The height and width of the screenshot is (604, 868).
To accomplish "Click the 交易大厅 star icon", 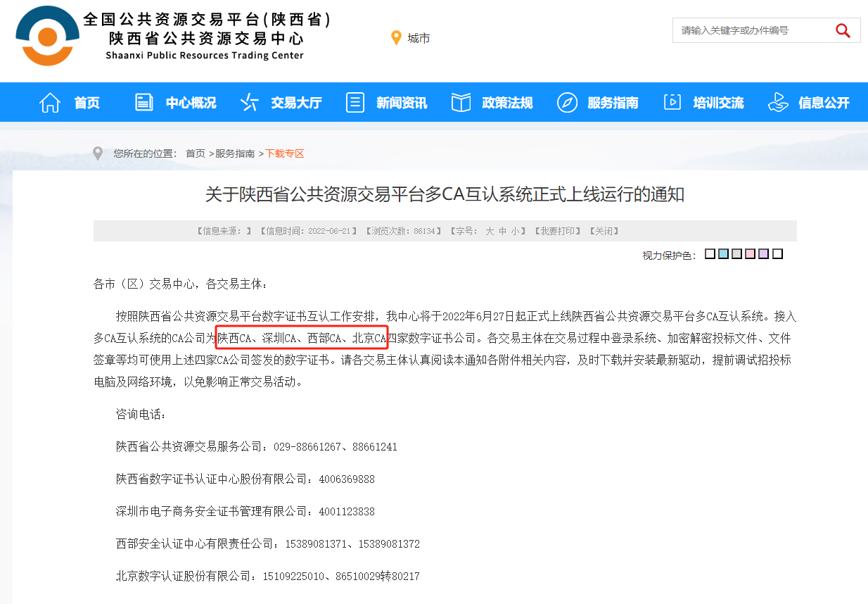I will coord(249,103).
